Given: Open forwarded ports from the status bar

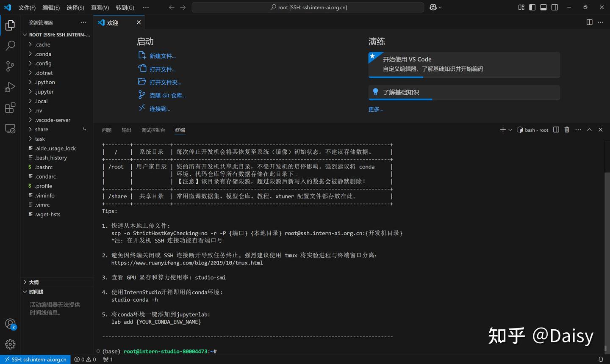Looking at the screenshot, I should click(105, 359).
